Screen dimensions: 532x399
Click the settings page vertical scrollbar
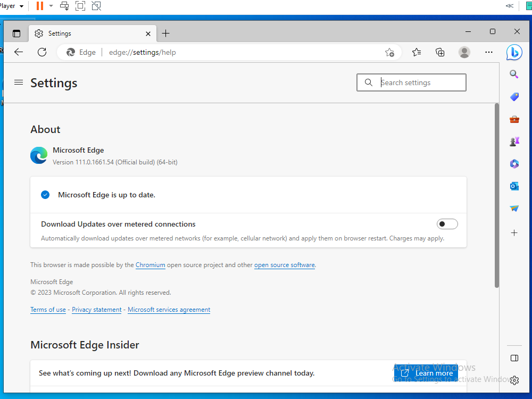[x=497, y=196]
